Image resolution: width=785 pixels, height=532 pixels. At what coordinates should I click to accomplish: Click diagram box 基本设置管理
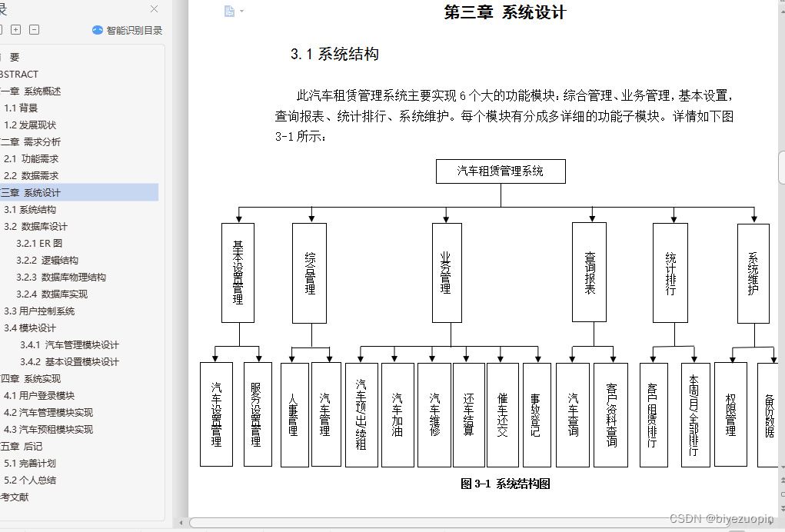(238, 273)
